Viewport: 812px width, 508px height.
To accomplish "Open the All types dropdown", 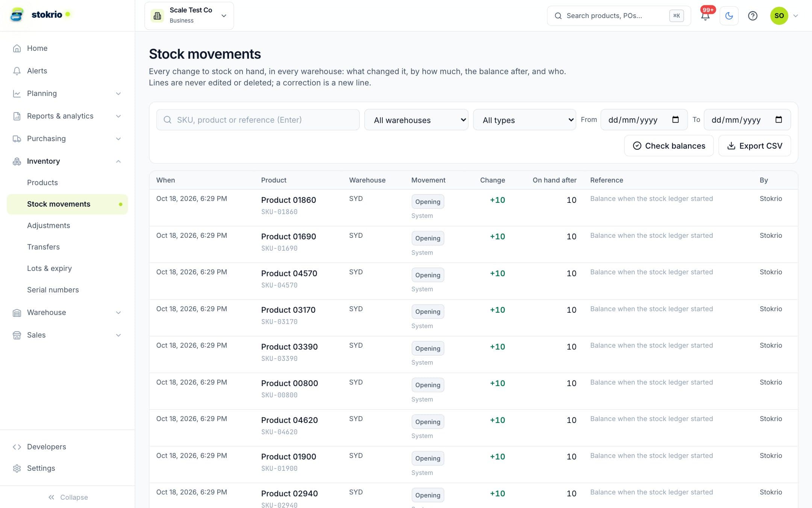I will tap(524, 120).
